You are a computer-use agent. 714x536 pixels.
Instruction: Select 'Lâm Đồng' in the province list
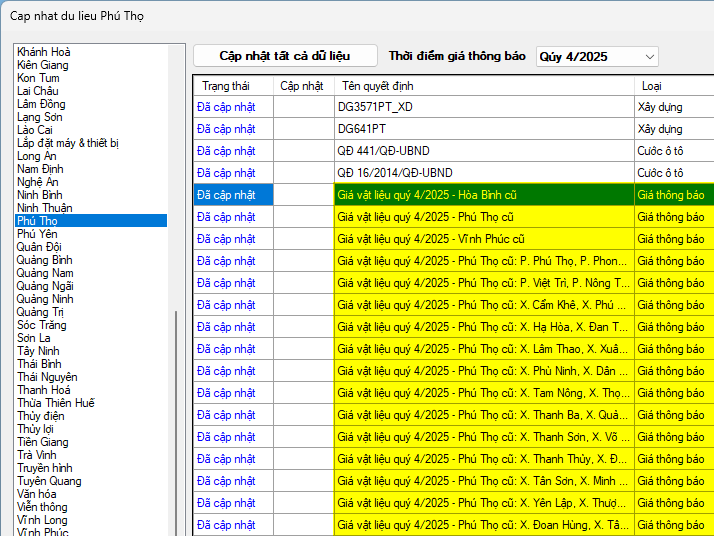(x=41, y=104)
